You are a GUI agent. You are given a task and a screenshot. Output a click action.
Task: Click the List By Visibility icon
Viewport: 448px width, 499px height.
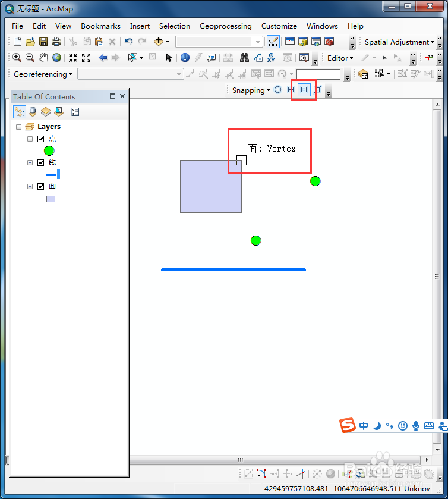(46, 112)
